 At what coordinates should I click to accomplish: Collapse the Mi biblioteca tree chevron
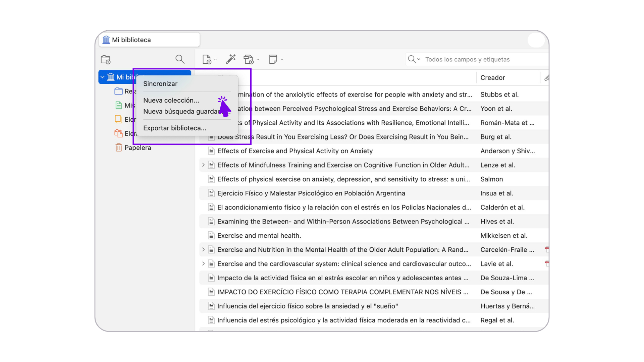tap(103, 77)
